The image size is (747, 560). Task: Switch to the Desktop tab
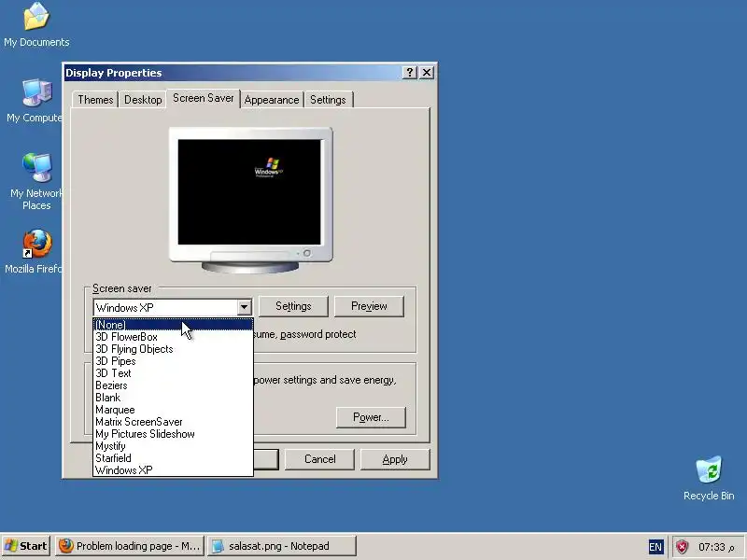[x=143, y=100]
